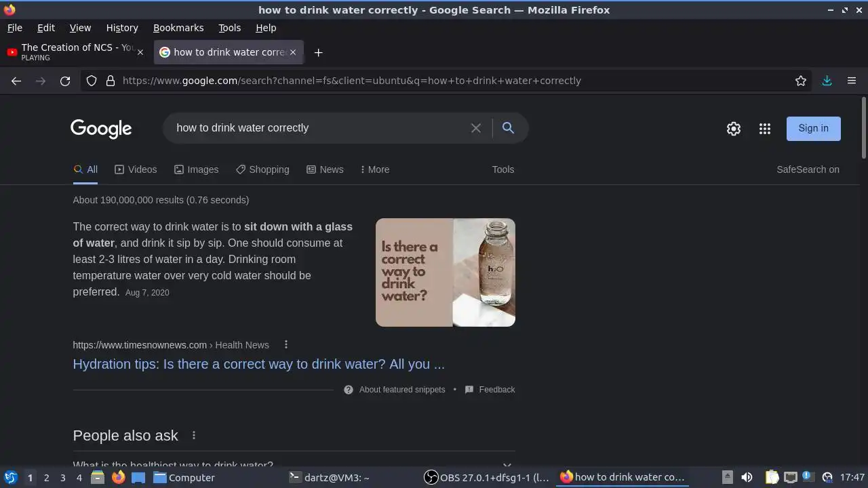Click the update notifier tray icon
Screen dimensions: 868x488
click(x=808, y=477)
